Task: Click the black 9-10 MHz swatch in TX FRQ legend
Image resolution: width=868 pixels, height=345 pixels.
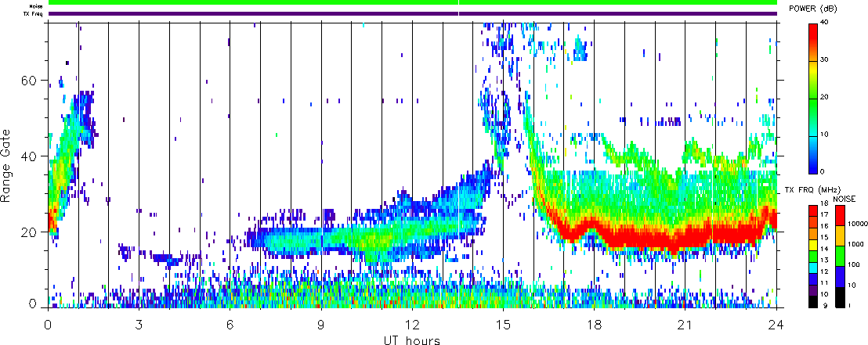Action: (x=812, y=302)
